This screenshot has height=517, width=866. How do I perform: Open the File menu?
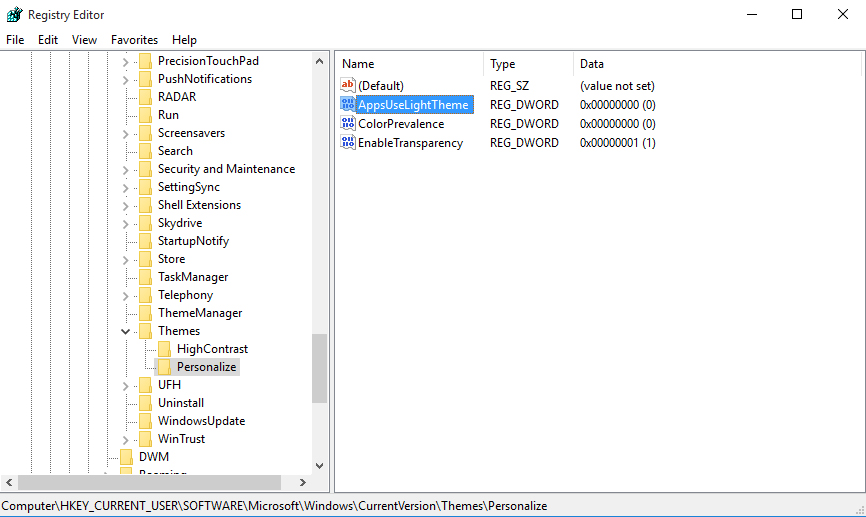[15, 40]
